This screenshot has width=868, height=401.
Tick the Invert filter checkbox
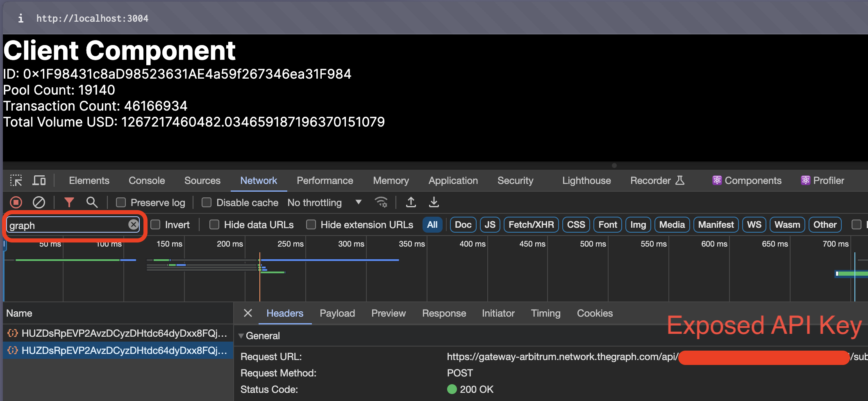(155, 225)
